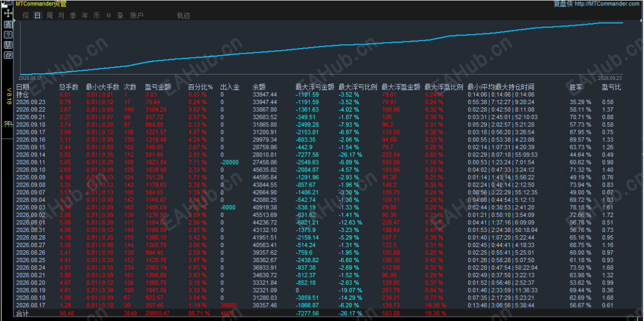Click the 最大浮亏金额 column header
Viewport: 644px width, 321px height.
coord(315,87)
